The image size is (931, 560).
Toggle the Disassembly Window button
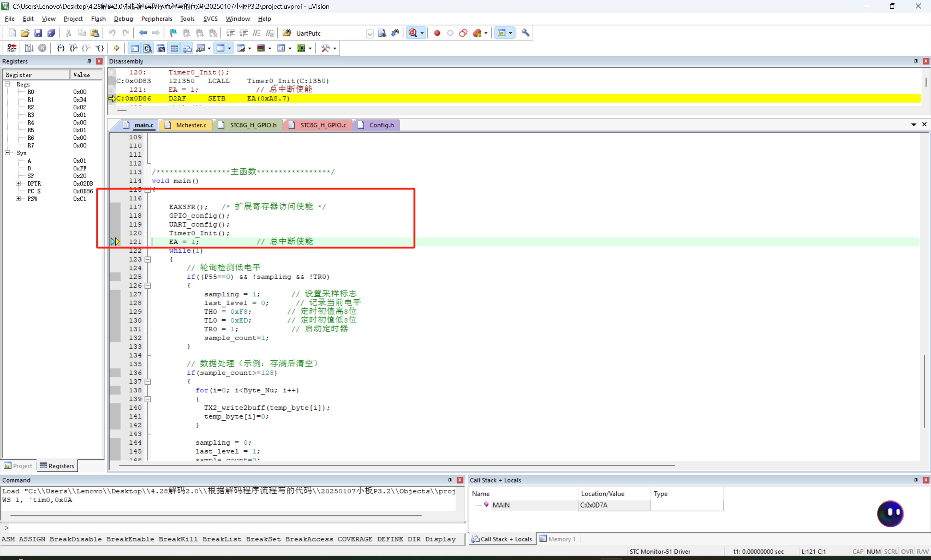coord(148,48)
